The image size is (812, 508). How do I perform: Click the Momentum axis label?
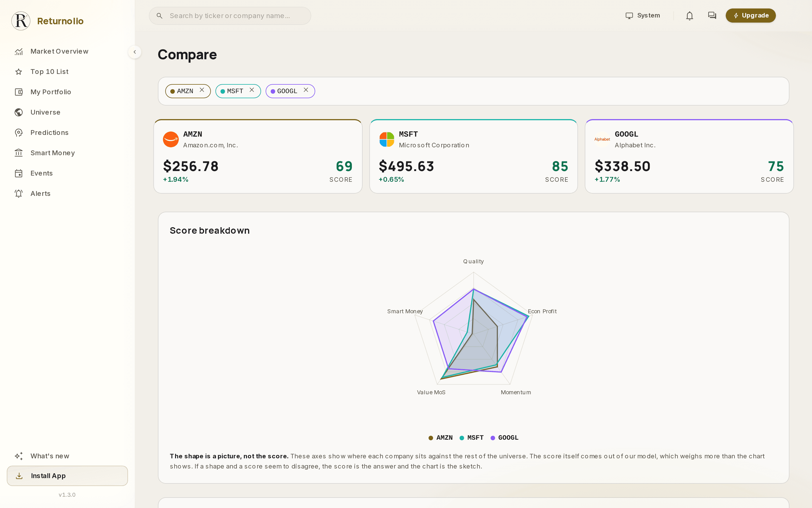[516, 392]
